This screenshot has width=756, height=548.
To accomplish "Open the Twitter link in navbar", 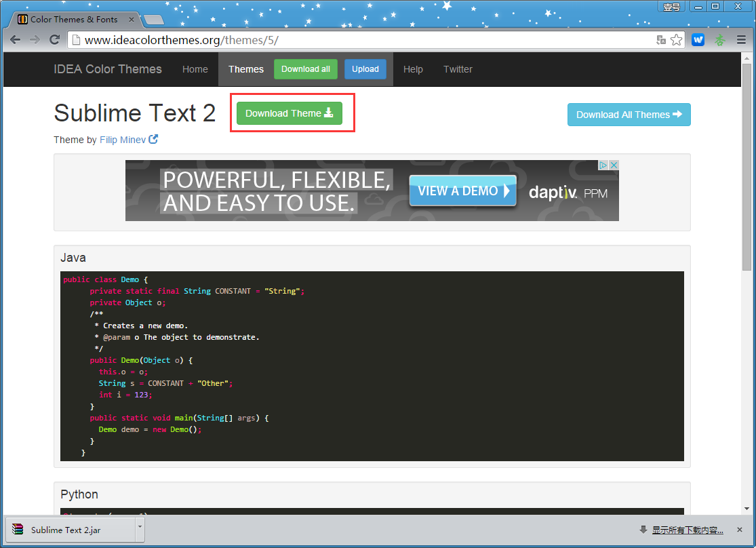I will coord(458,69).
